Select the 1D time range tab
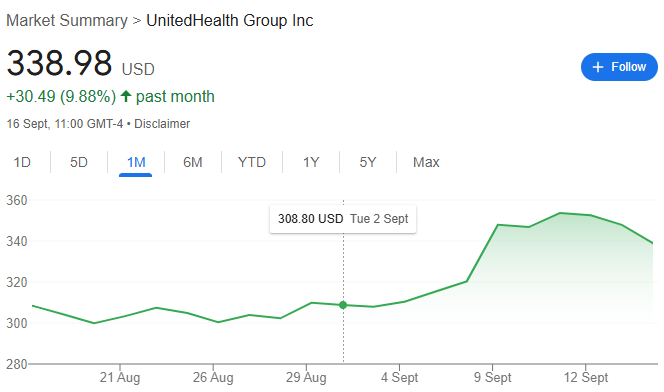Viewport: 664px width, 392px height. 22,162
